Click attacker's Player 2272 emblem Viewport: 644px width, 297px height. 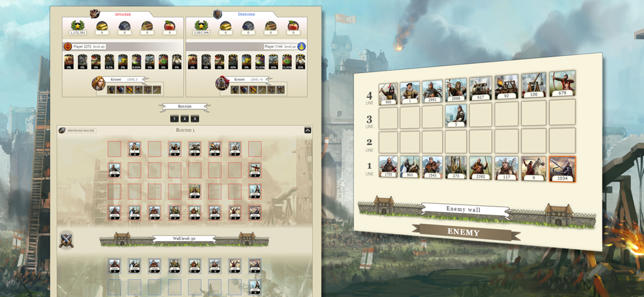pyautogui.click(x=68, y=47)
